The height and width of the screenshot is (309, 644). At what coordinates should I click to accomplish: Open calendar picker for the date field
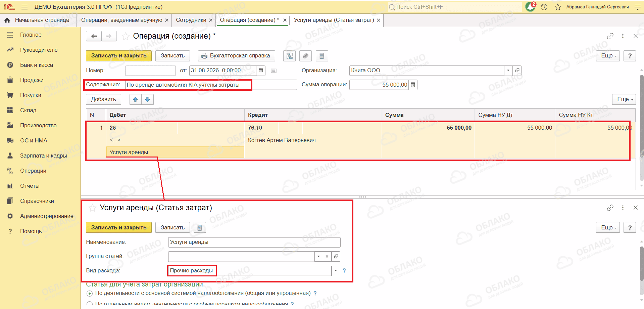(x=261, y=71)
